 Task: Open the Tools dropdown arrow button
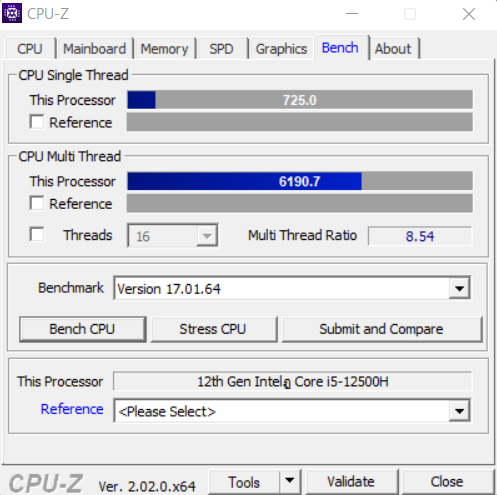290,481
